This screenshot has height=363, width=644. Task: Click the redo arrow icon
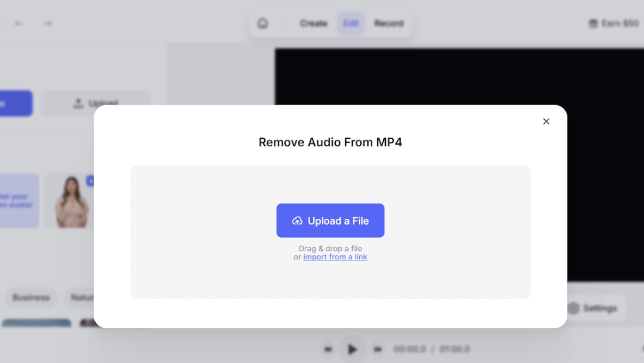tap(48, 24)
